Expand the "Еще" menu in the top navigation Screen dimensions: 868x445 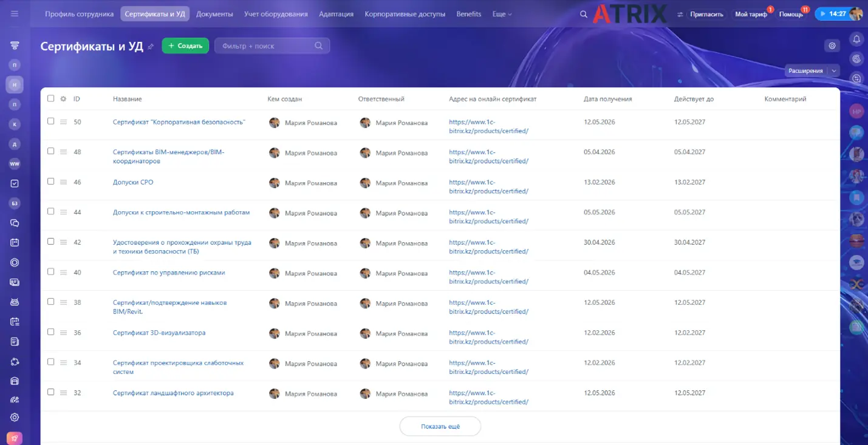502,14
